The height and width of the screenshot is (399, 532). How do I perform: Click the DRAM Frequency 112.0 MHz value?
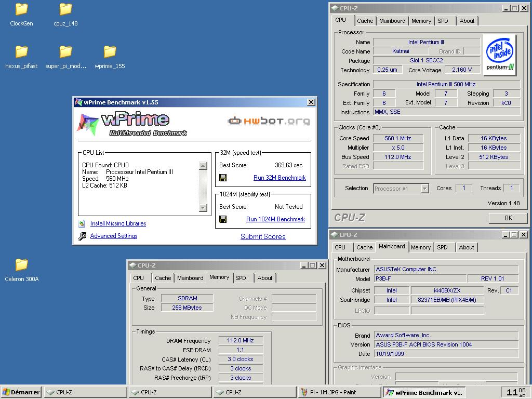click(x=241, y=340)
